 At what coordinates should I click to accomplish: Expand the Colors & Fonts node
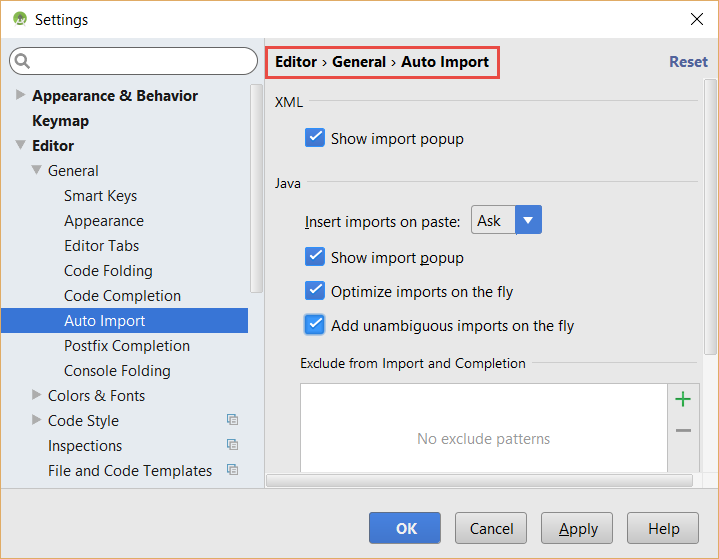[x=36, y=395]
